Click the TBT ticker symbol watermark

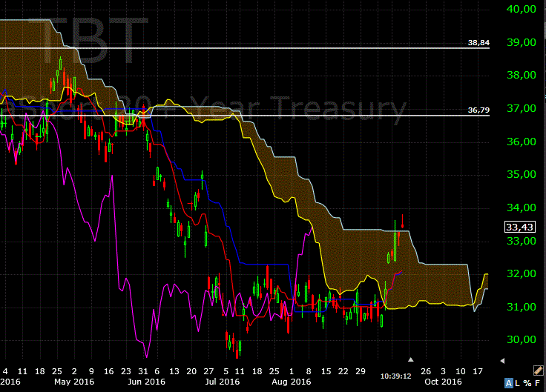(83, 41)
